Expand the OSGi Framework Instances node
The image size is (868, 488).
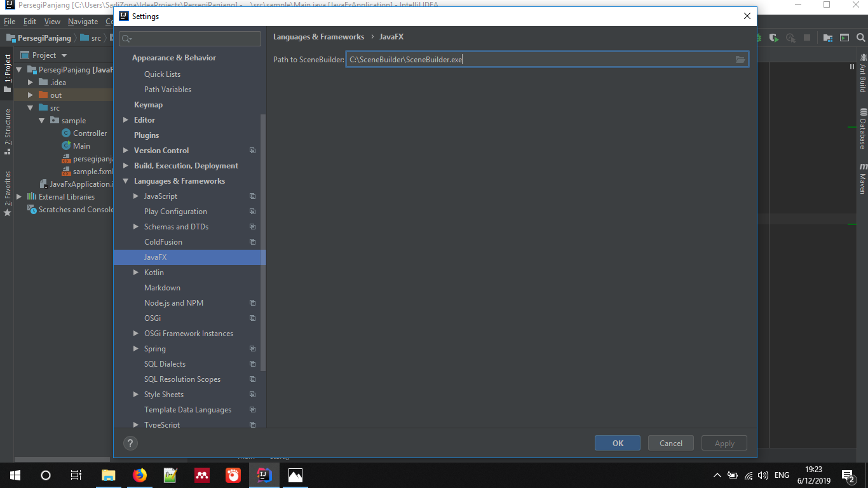pyautogui.click(x=136, y=334)
